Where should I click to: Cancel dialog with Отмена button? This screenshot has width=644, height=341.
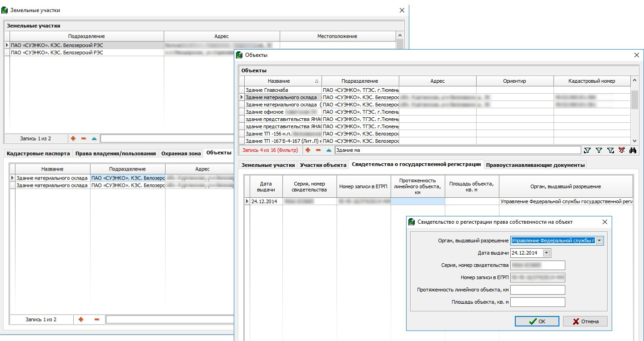tap(585, 321)
